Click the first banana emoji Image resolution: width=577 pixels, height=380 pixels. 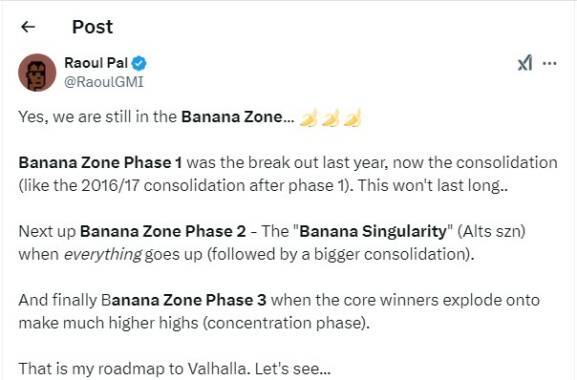[x=308, y=118]
